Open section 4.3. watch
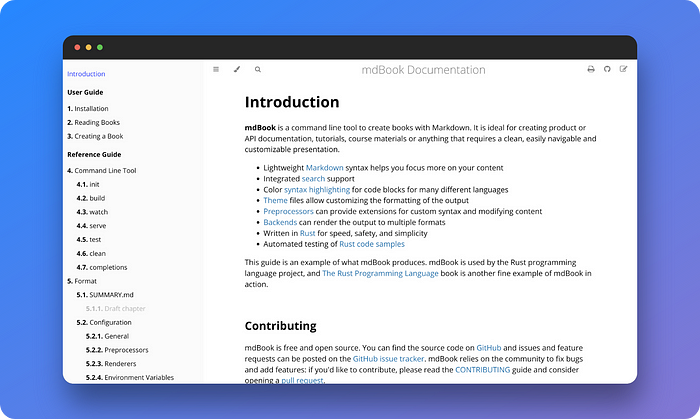Viewport: 700px width, 419px height. [x=92, y=212]
